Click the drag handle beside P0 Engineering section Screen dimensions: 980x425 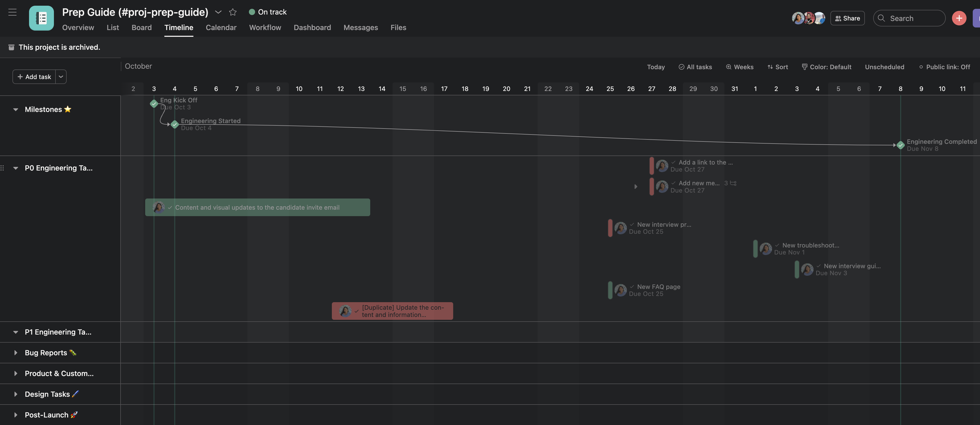click(x=3, y=168)
